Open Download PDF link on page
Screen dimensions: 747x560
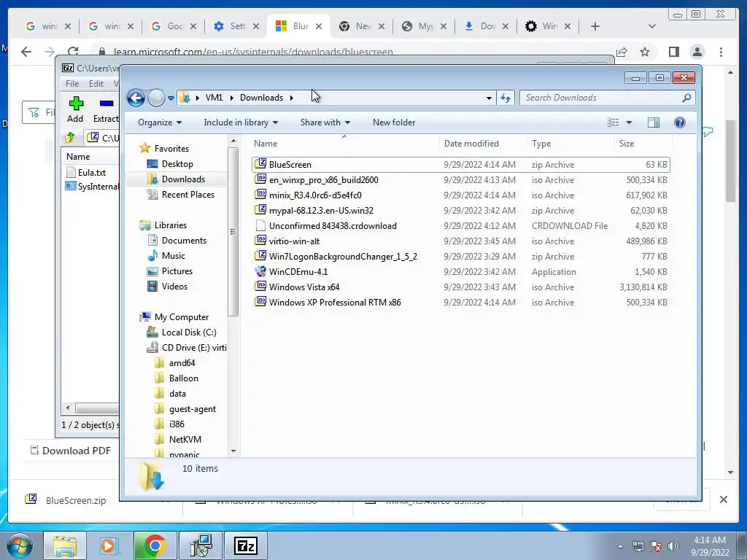[x=71, y=451]
